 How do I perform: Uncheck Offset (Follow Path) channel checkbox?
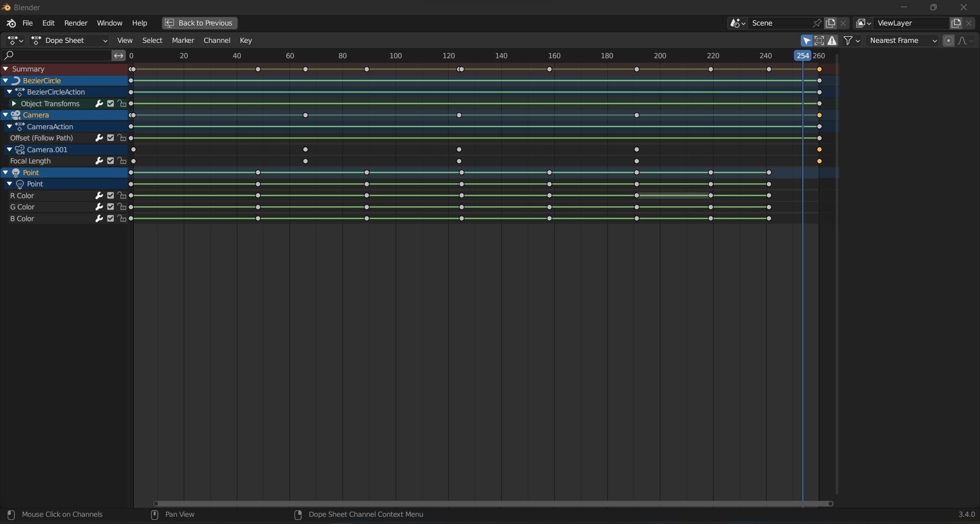(x=110, y=138)
